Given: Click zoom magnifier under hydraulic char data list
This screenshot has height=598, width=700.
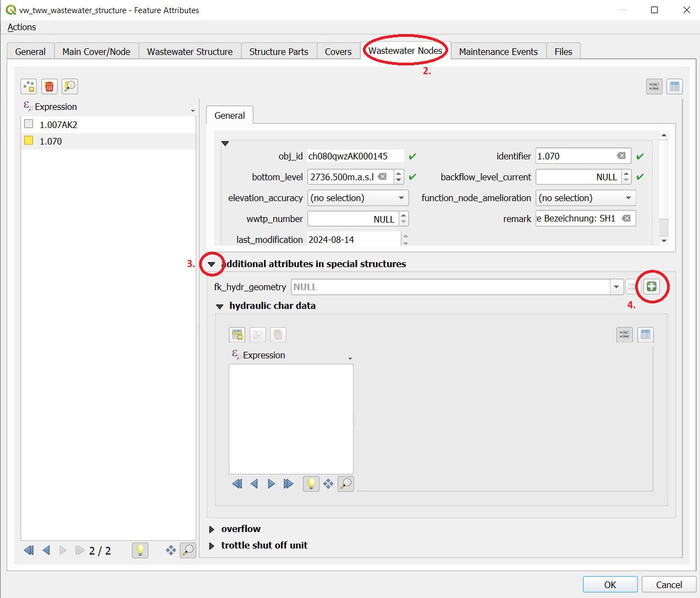Looking at the screenshot, I should [x=346, y=484].
